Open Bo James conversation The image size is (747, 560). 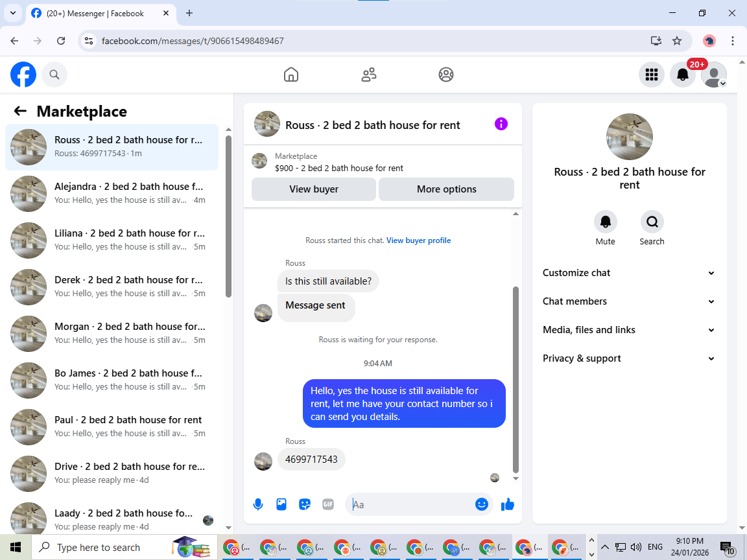tap(112, 380)
